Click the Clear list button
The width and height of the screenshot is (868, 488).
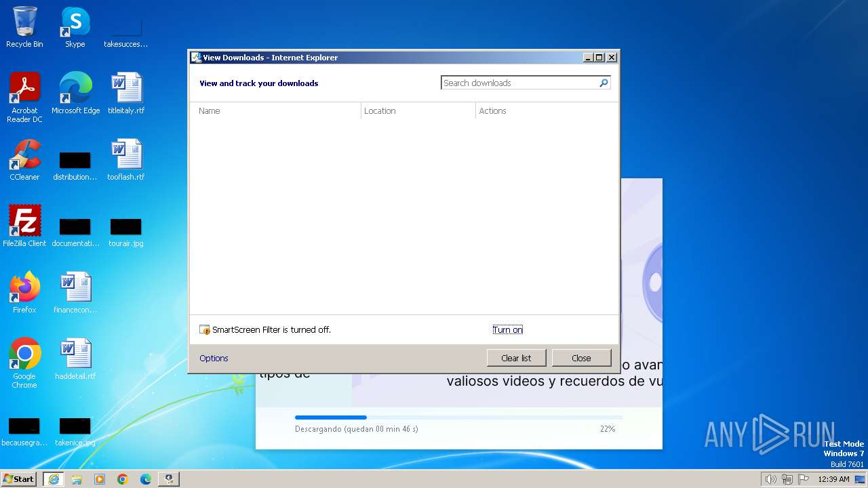pos(516,358)
